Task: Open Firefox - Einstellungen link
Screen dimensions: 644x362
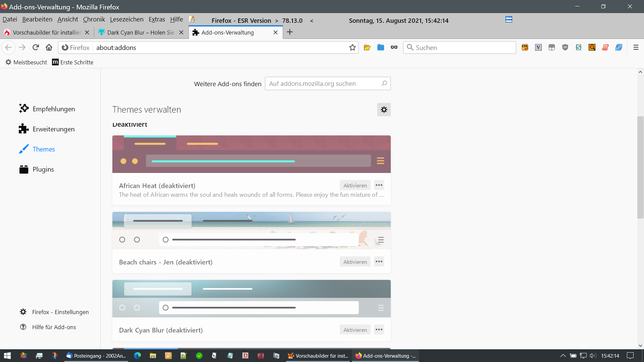Action: (x=60, y=312)
